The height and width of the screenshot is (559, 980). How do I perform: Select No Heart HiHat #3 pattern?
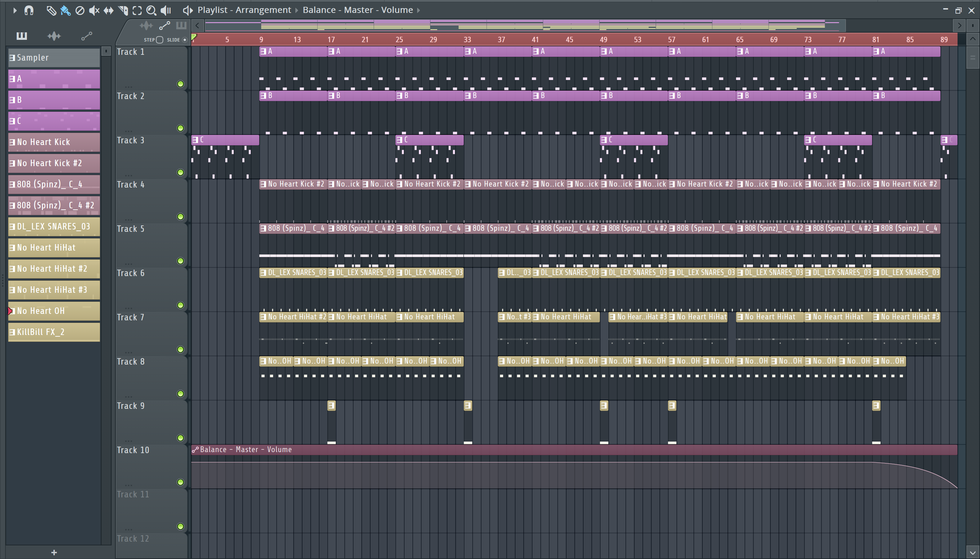click(x=54, y=290)
